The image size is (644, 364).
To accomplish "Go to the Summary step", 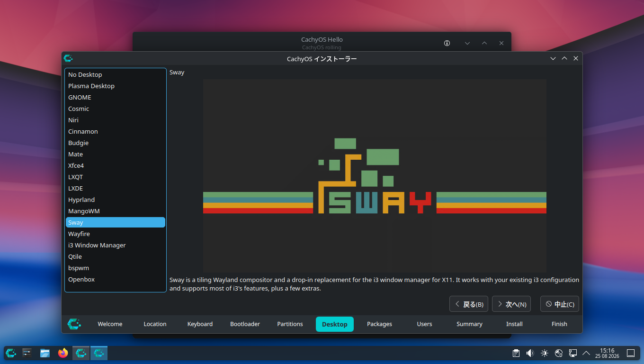I will 469,324.
